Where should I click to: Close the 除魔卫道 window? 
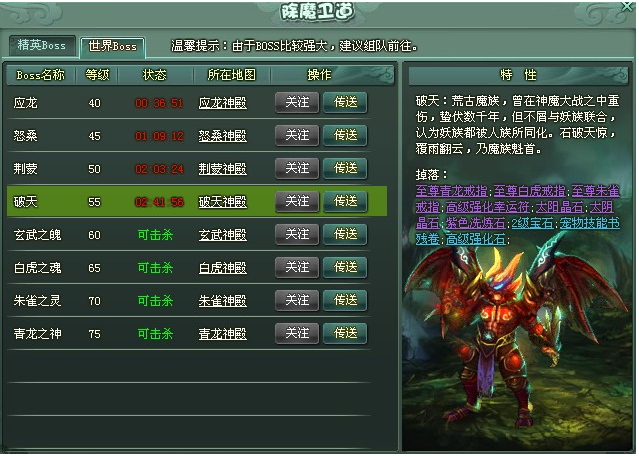point(628,7)
